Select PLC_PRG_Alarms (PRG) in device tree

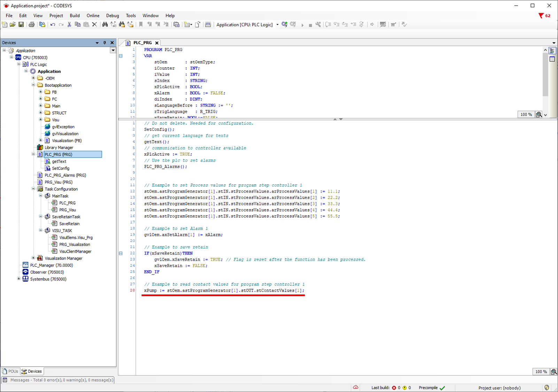coord(65,175)
